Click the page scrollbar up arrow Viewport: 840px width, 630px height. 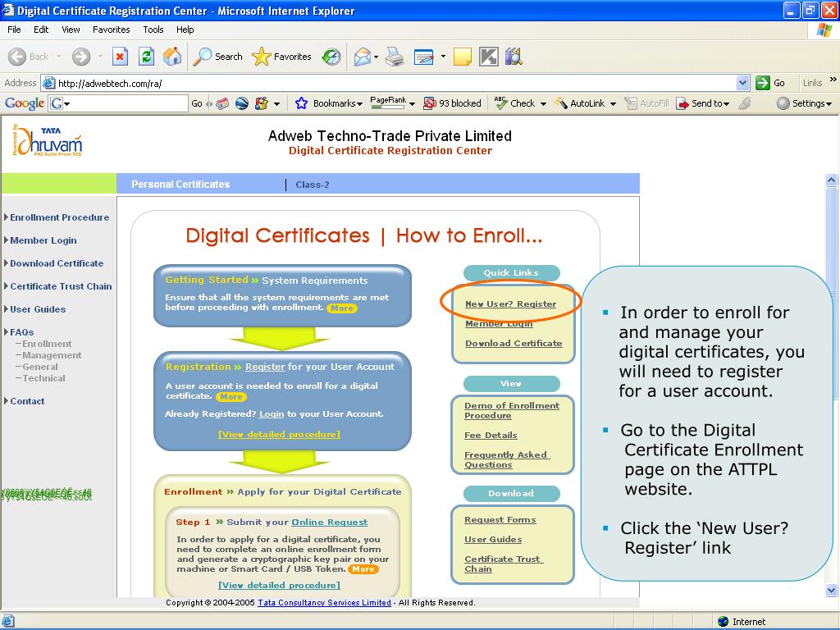tap(832, 180)
